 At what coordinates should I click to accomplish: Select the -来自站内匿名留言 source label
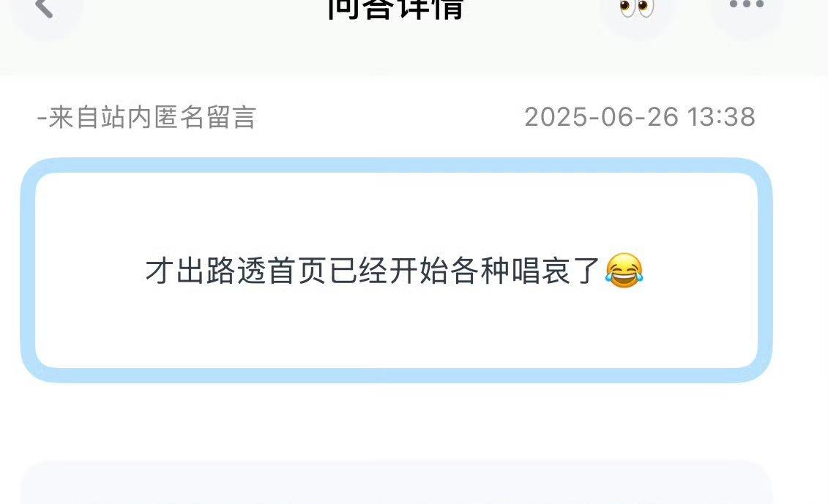point(146,117)
